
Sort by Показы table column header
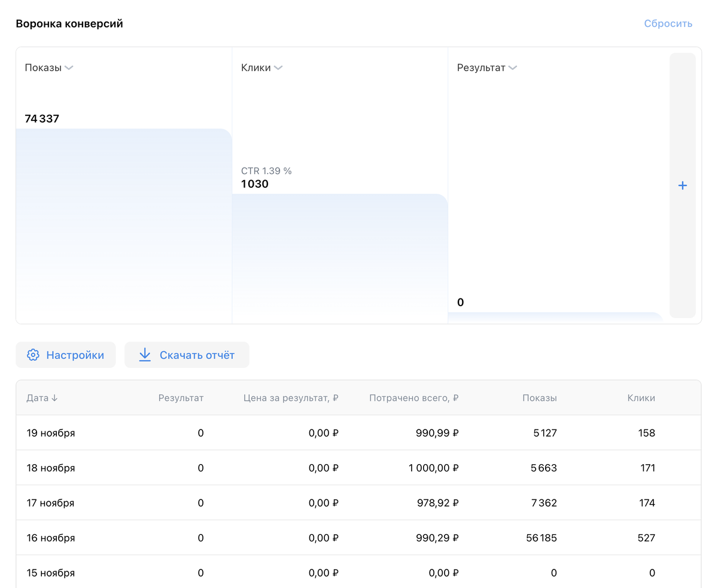click(539, 398)
